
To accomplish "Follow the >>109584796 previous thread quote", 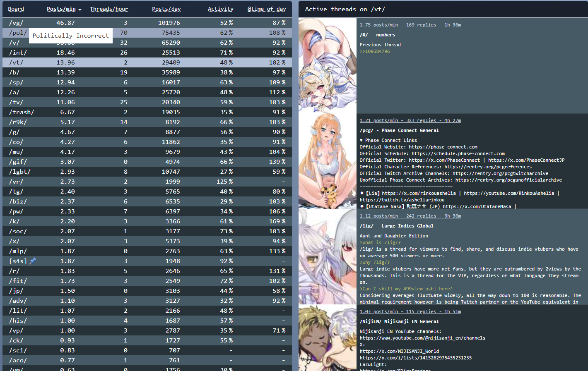I will 375,51.
